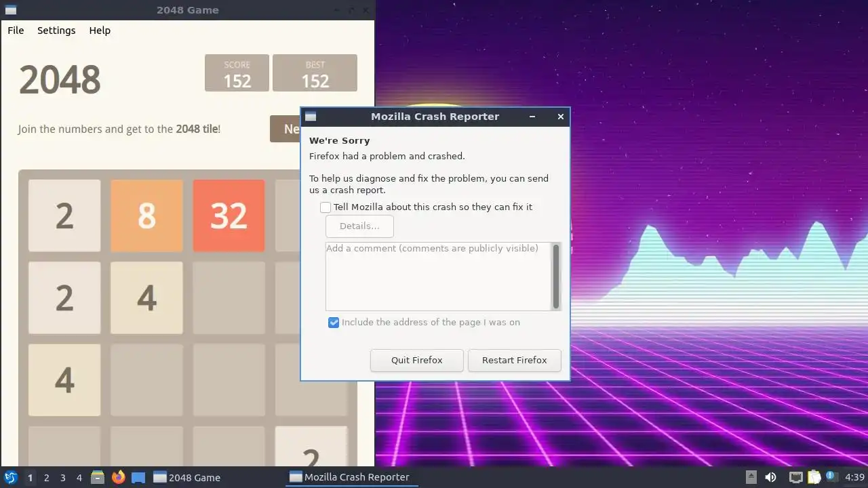This screenshot has height=488, width=868.
Task: Click the 2048 Game window title bar
Action: (x=187, y=10)
